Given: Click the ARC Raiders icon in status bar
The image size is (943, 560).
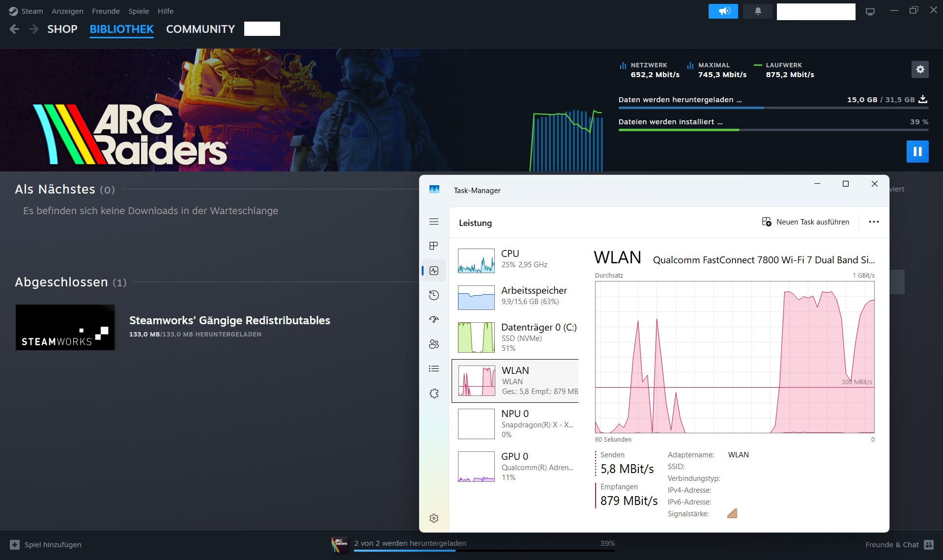Looking at the screenshot, I should tap(340, 545).
